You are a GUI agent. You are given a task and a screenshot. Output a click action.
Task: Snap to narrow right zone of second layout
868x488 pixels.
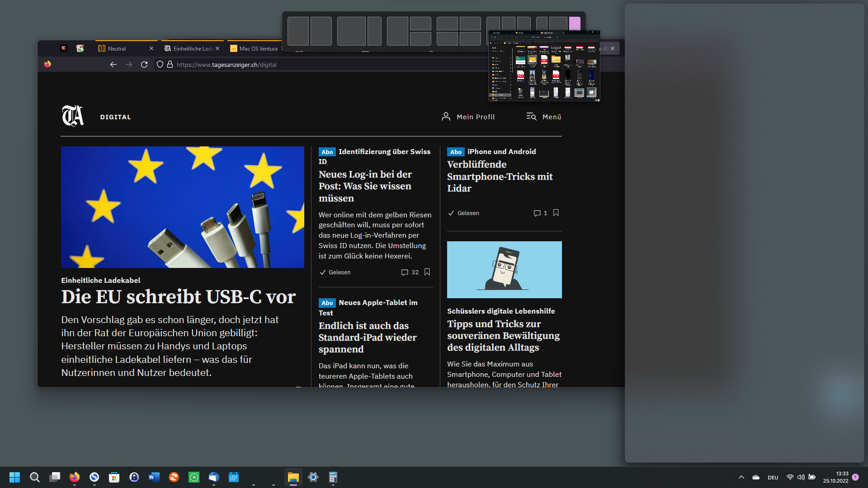pyautogui.click(x=374, y=31)
